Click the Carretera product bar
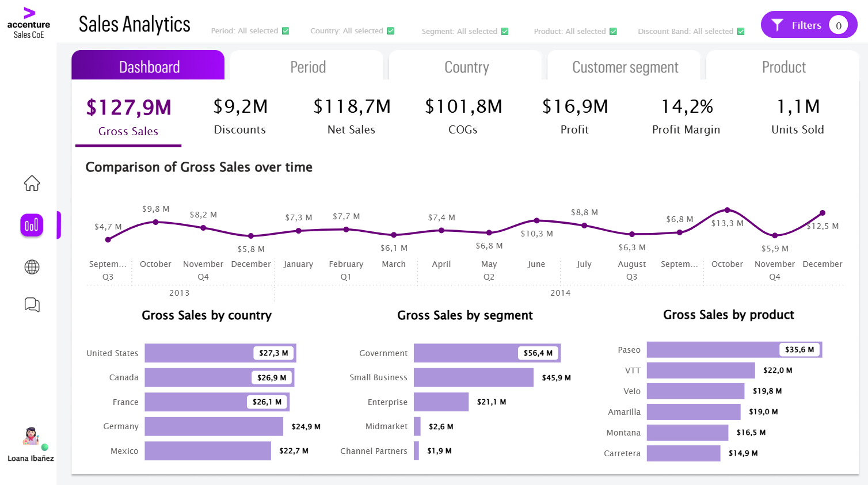 (x=684, y=453)
